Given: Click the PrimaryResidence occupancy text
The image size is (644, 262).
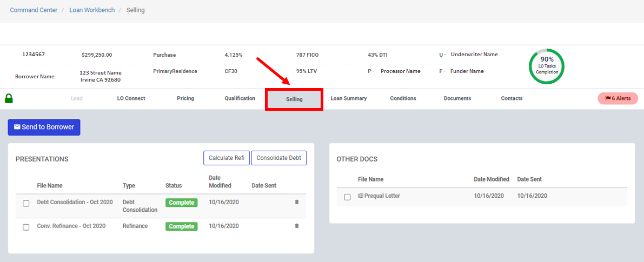Looking at the screenshot, I should tap(175, 71).
